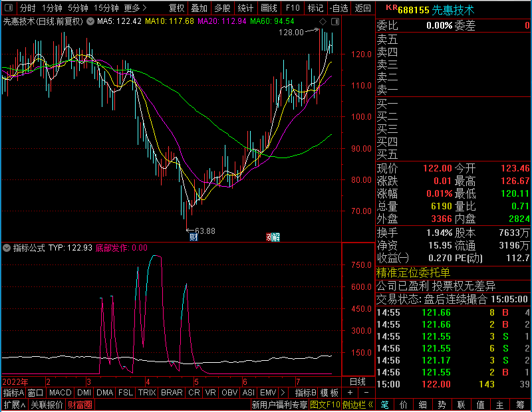
Task: Expand the 更多 period options
Action: pos(135,8)
